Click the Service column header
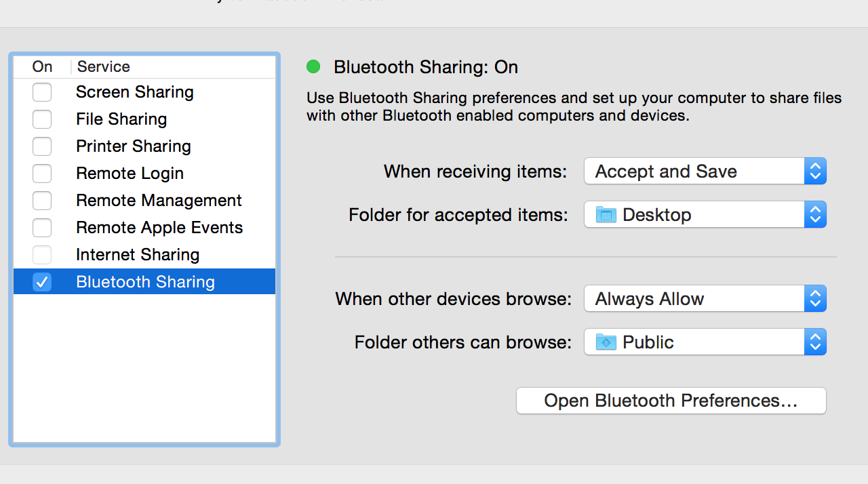Image resolution: width=868 pixels, height=484 pixels. click(104, 66)
